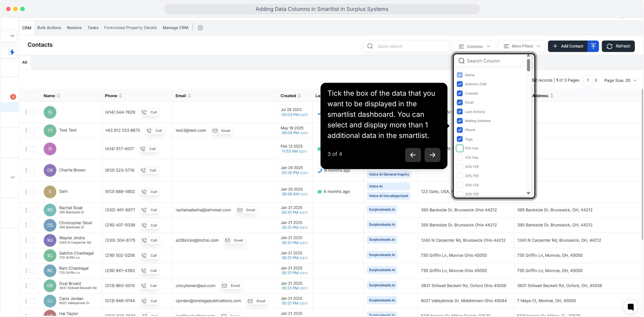
Task: Open the chat widget icon at bottom right
Action: [630, 307]
